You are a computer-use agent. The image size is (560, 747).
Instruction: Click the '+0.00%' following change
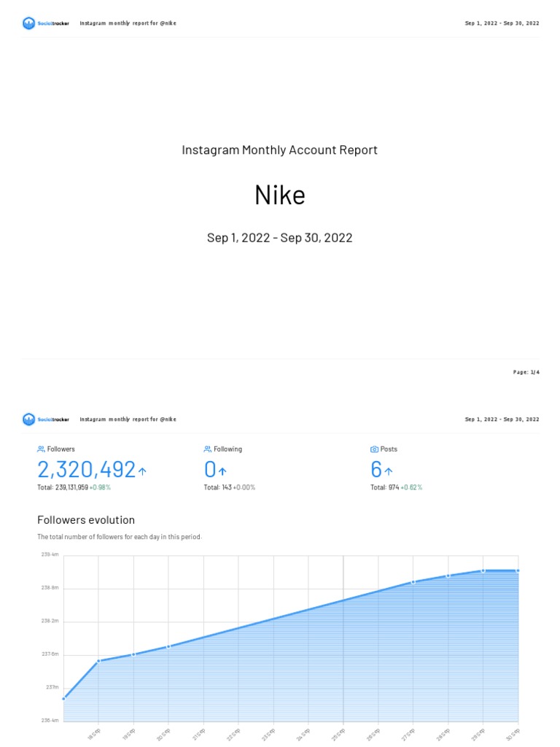tap(244, 487)
